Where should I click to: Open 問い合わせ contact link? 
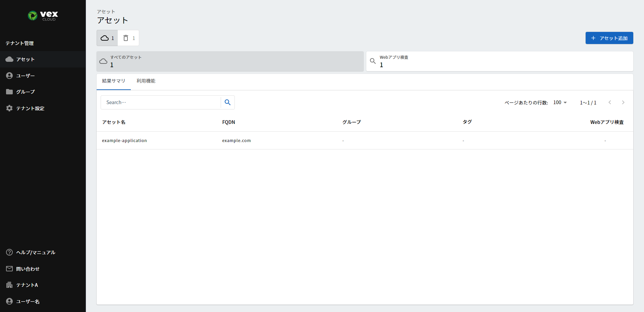click(43, 269)
